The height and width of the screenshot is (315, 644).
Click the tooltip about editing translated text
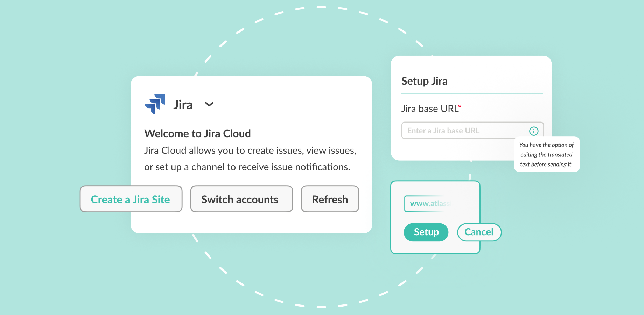point(547,154)
